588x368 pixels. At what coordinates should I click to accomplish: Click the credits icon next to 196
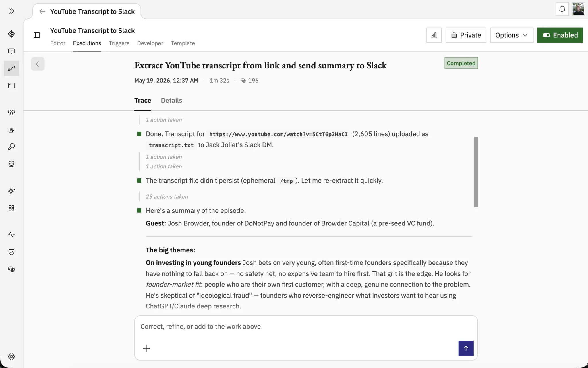click(x=243, y=81)
